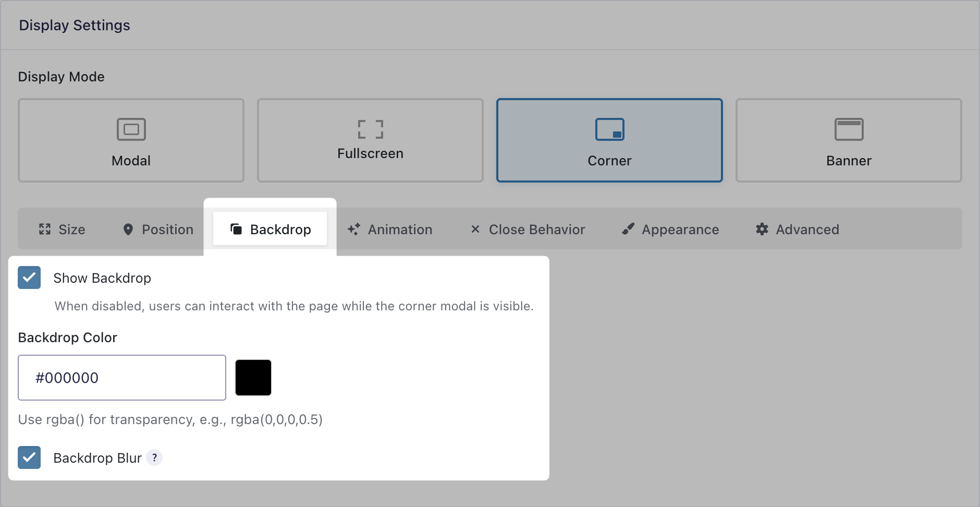This screenshot has height=507, width=980.
Task: Switch to the Close Behavior tab
Action: [x=528, y=230]
